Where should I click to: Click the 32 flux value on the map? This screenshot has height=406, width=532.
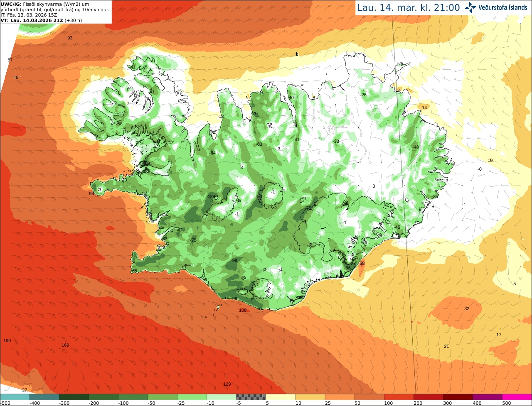467,308
